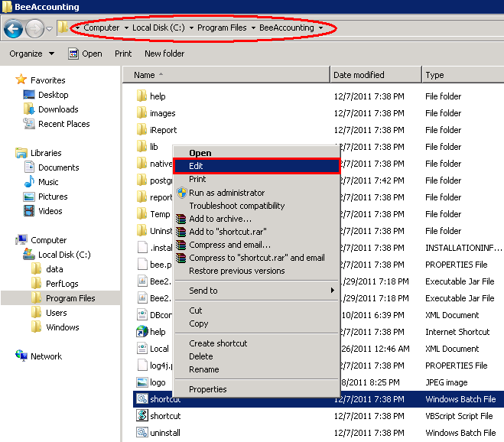Expand the Send to submenu arrow
The image size is (504, 442).
(333, 291)
